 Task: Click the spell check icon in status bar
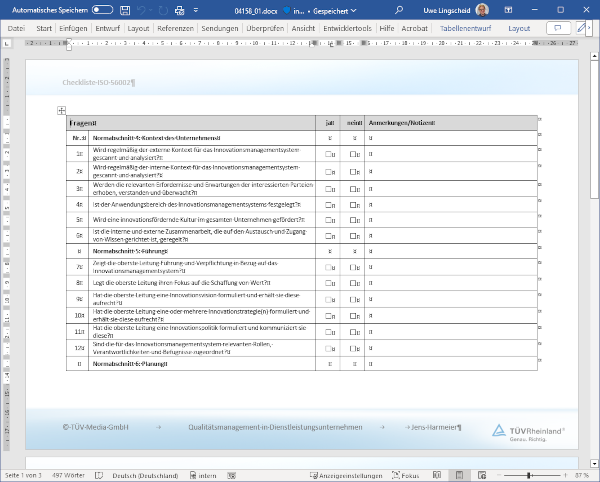[101, 474]
